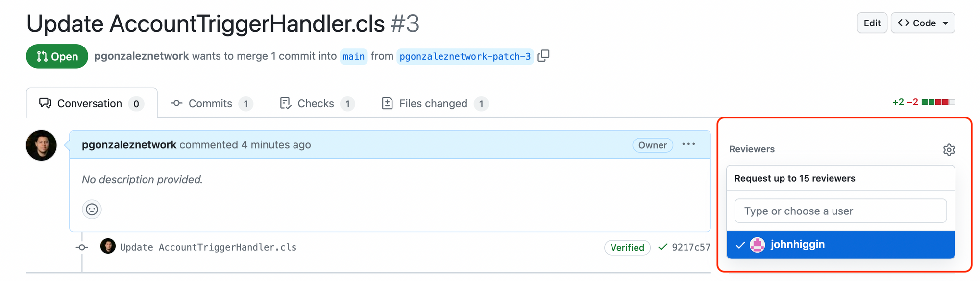Click the diff stat color blocks

coord(938,102)
